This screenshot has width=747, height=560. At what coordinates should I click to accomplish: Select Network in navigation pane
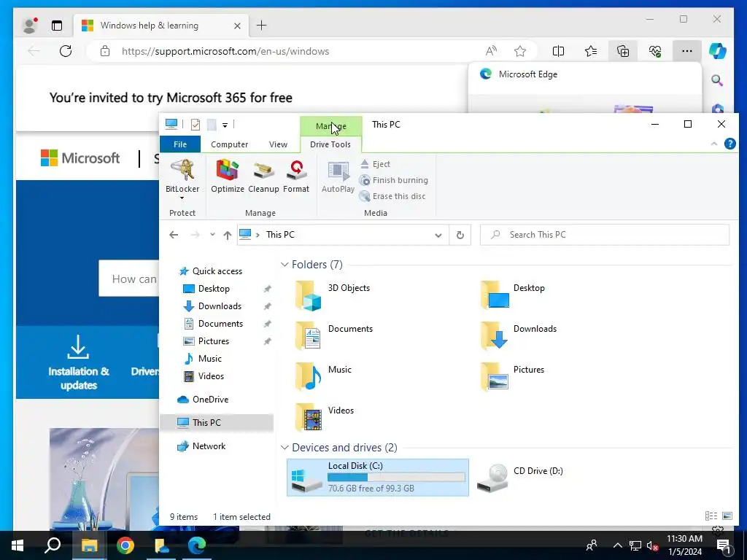pyautogui.click(x=209, y=446)
